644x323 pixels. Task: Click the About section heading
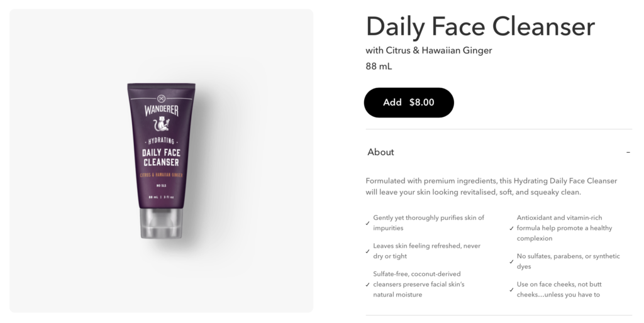coord(380,152)
